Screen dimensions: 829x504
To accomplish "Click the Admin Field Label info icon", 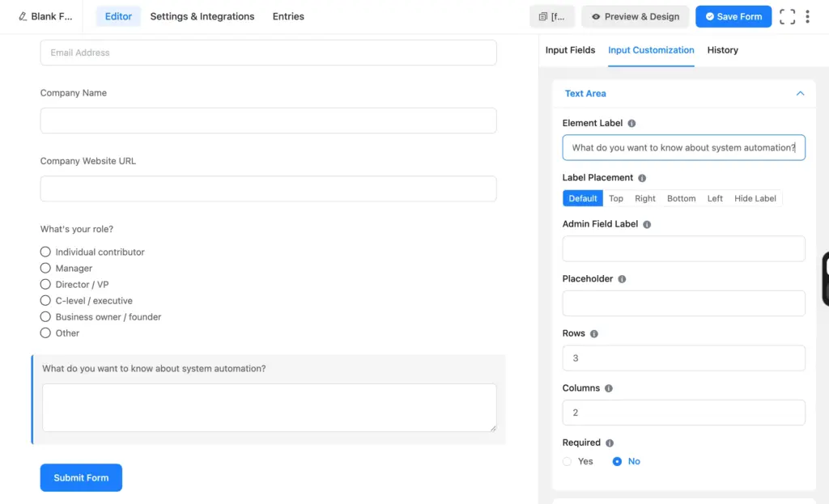I will [647, 225].
